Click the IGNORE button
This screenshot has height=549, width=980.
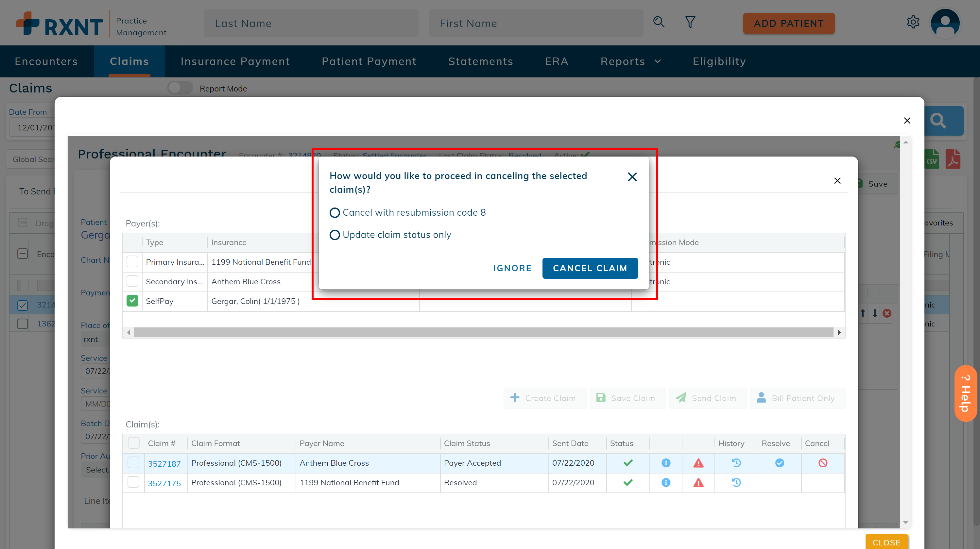click(512, 268)
